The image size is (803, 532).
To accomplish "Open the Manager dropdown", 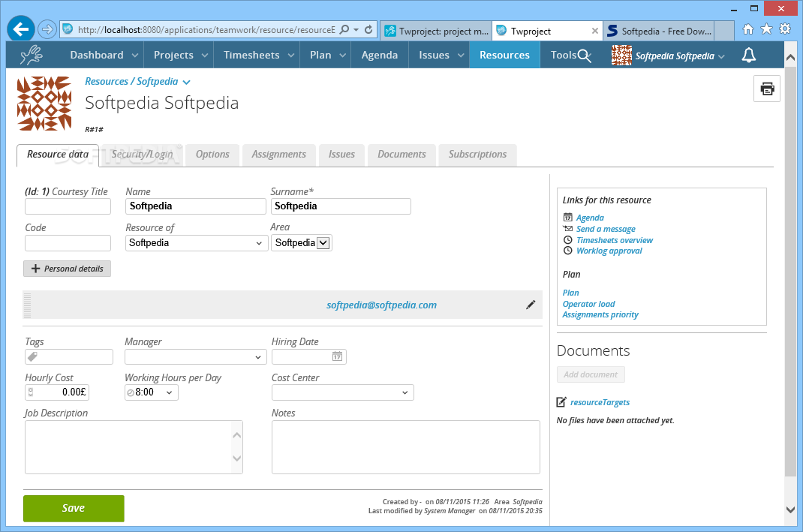I will (x=196, y=357).
